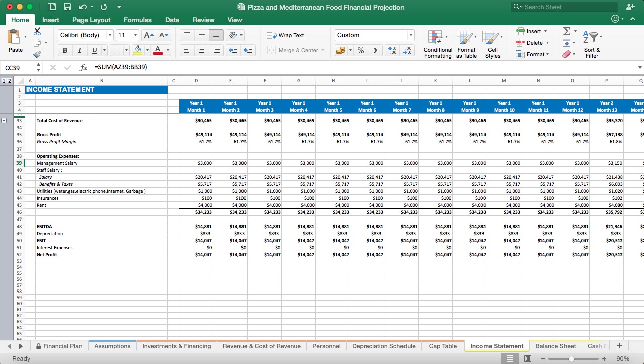Open the Assumptions sheet tab

coord(112,346)
